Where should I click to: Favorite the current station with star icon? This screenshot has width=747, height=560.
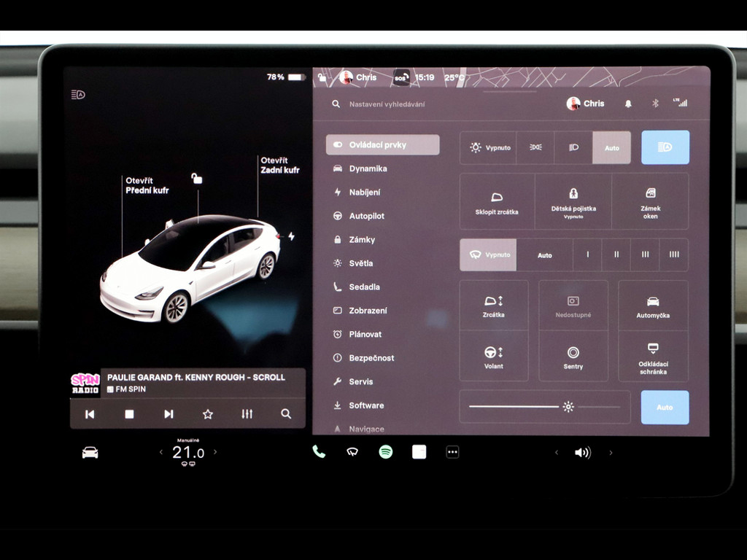click(x=208, y=414)
